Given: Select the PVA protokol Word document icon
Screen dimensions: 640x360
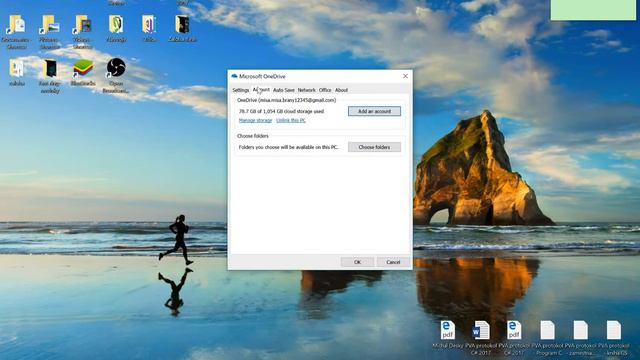Looking at the screenshot, I should pyautogui.click(x=481, y=337).
